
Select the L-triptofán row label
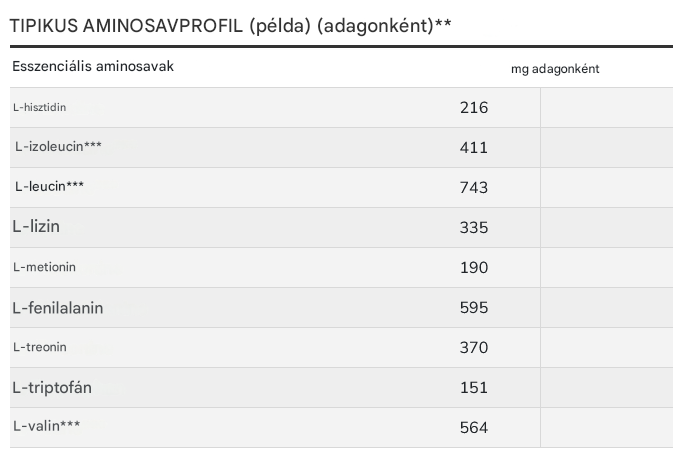coord(52,387)
